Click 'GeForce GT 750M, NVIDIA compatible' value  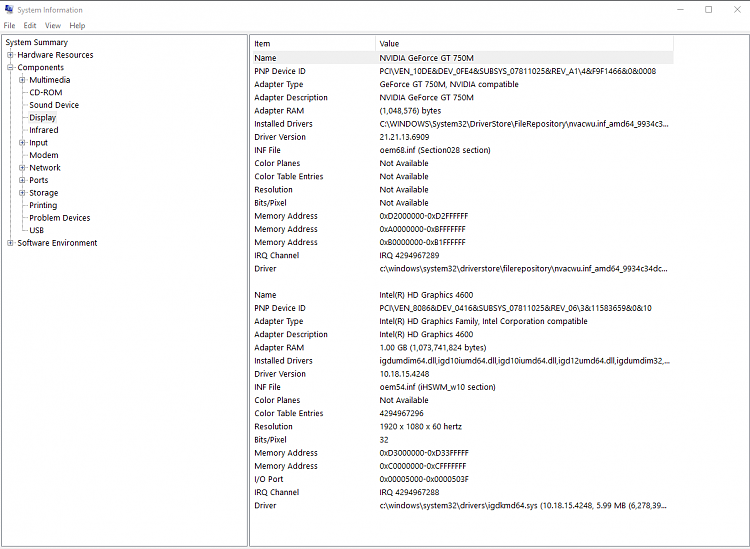(449, 84)
